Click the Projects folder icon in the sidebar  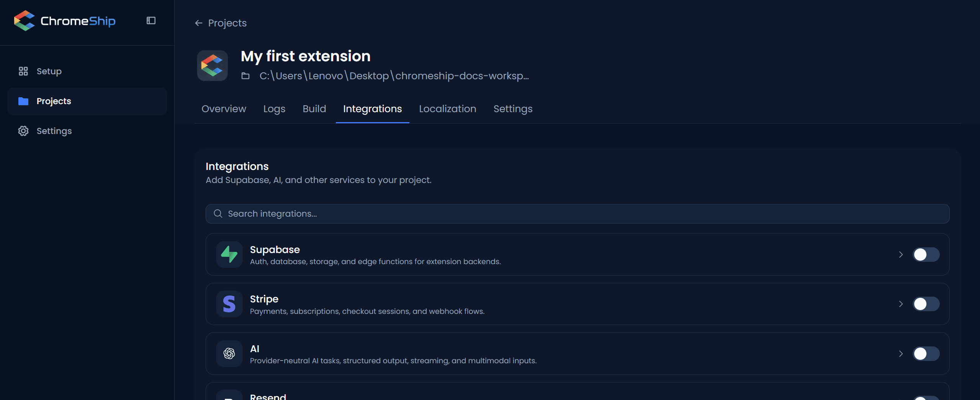(x=23, y=101)
